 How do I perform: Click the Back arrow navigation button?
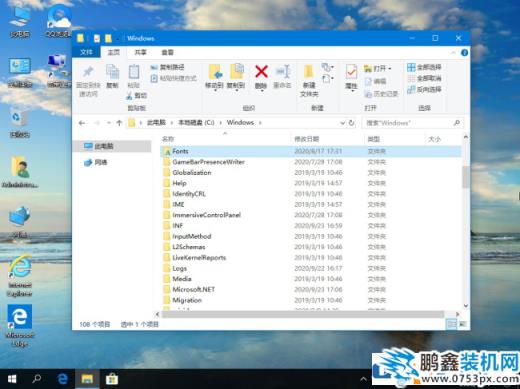(82, 123)
